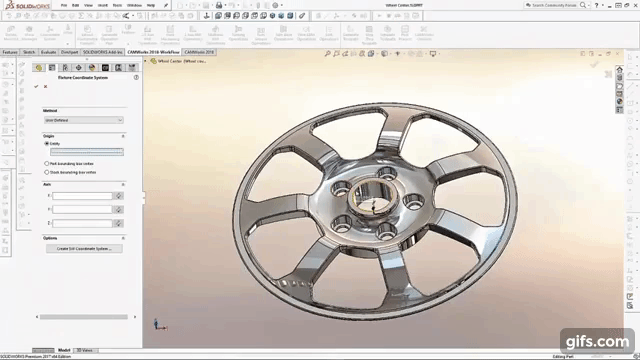Accept with the green checkmark icon
The width and height of the screenshot is (640, 360).
(36, 87)
